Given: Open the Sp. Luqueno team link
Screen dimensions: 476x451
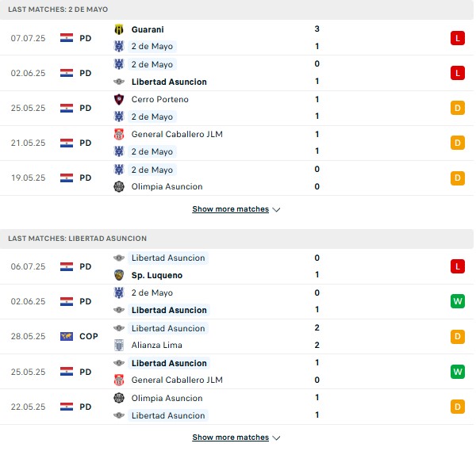Looking at the screenshot, I should click(x=157, y=275).
